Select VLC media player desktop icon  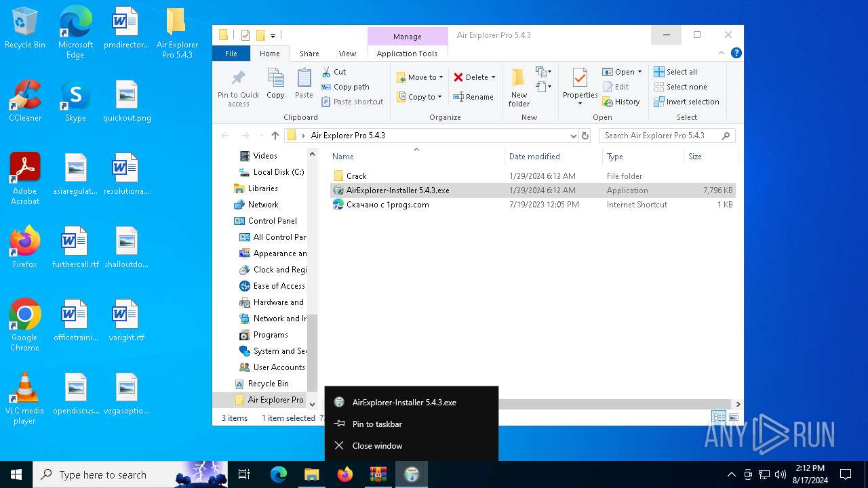click(x=24, y=399)
